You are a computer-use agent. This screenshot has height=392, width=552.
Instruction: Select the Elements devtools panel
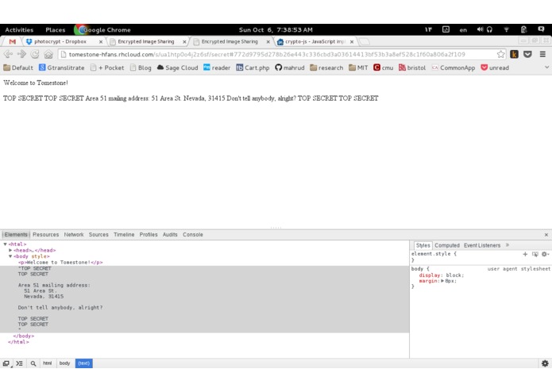point(16,235)
